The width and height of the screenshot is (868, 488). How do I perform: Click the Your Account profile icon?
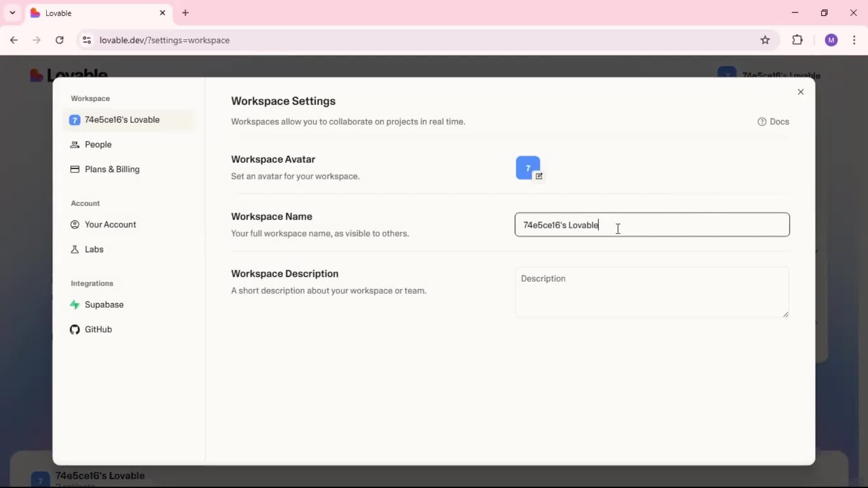click(75, 225)
